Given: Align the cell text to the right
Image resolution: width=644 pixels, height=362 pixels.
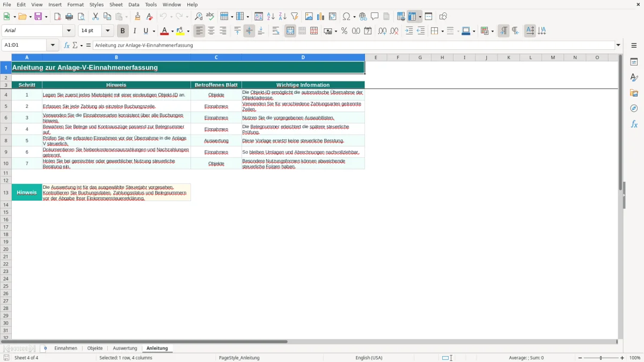Looking at the screenshot, I should [223, 31].
